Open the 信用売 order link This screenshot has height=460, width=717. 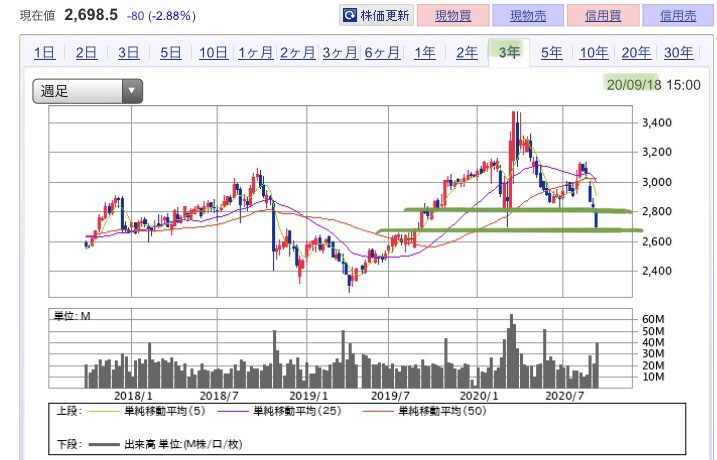[x=678, y=16]
